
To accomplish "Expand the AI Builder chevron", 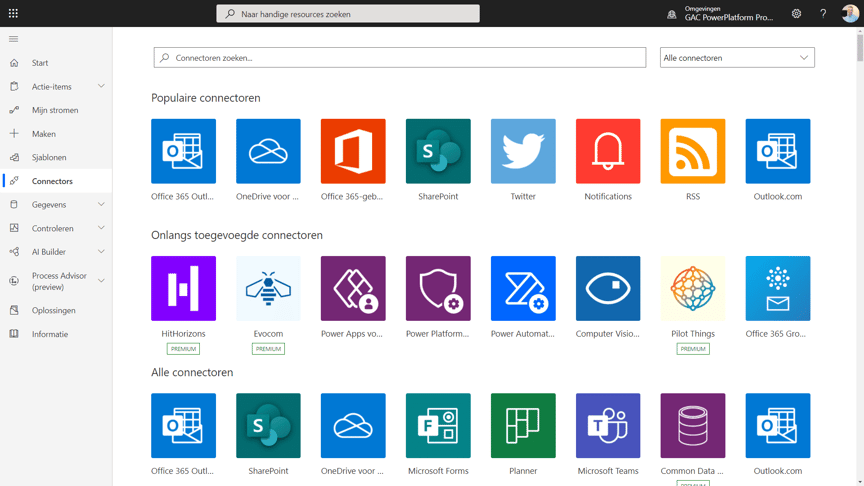I will (101, 251).
